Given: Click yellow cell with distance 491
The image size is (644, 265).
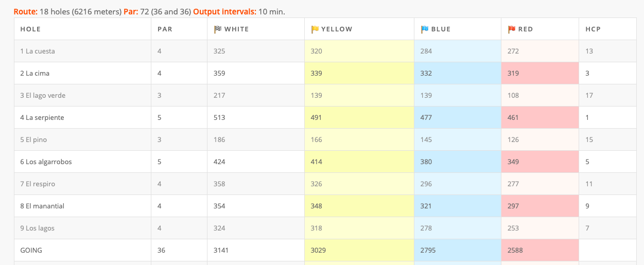Looking at the screenshot, I should point(359,117).
